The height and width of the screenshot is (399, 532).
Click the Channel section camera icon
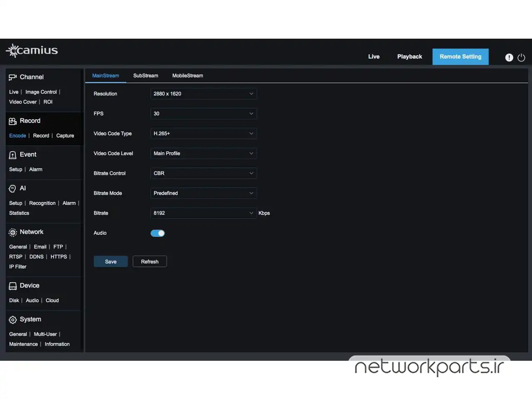pos(12,77)
